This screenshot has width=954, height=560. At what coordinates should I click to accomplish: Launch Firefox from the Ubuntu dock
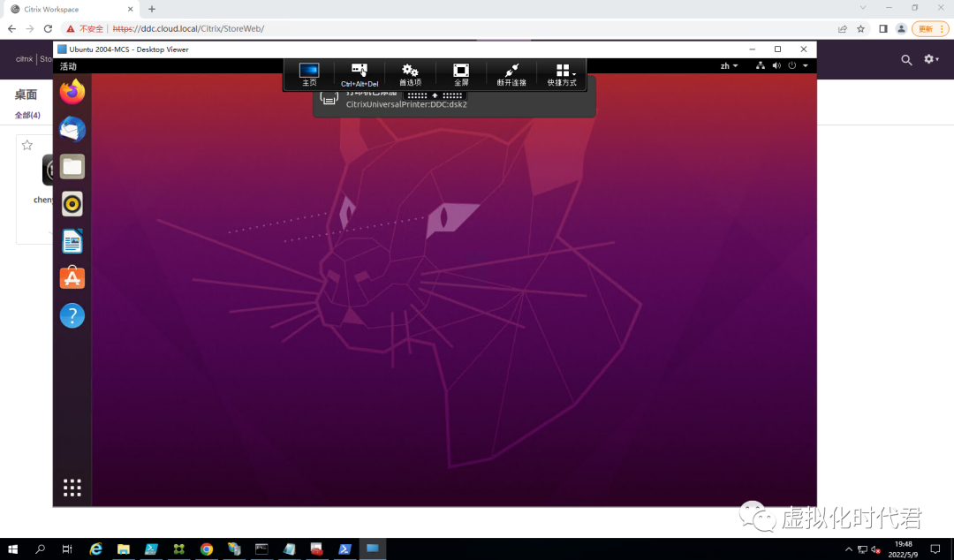[72, 92]
